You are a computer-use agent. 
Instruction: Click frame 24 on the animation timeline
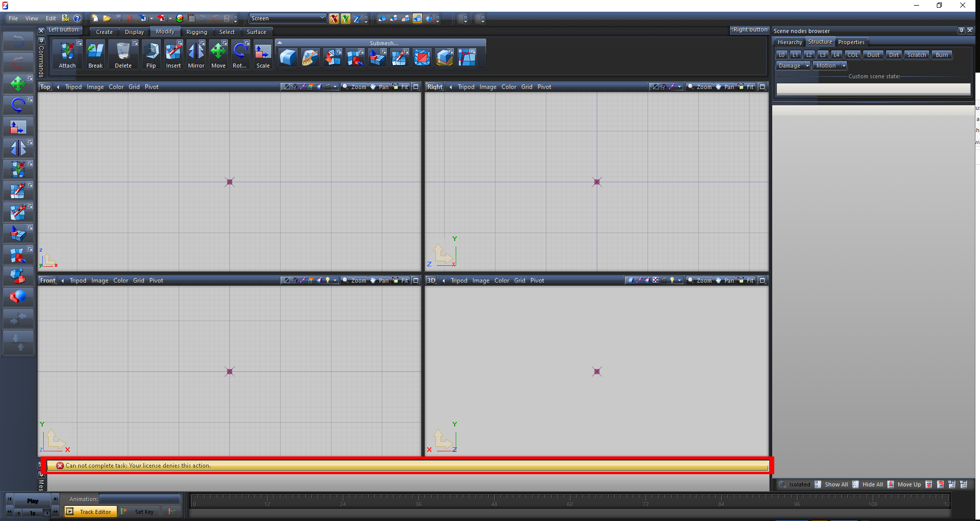(343, 502)
